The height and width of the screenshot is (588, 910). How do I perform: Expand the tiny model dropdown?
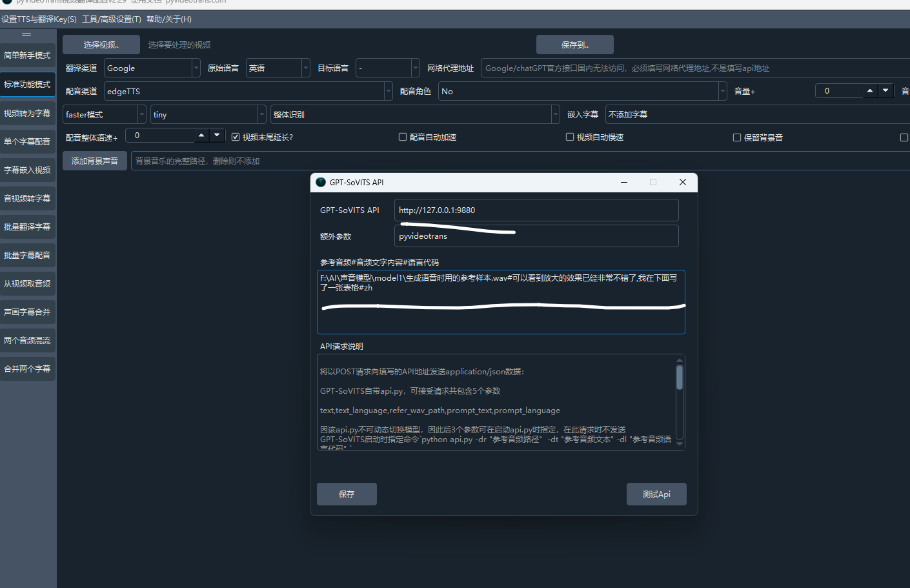[208, 114]
